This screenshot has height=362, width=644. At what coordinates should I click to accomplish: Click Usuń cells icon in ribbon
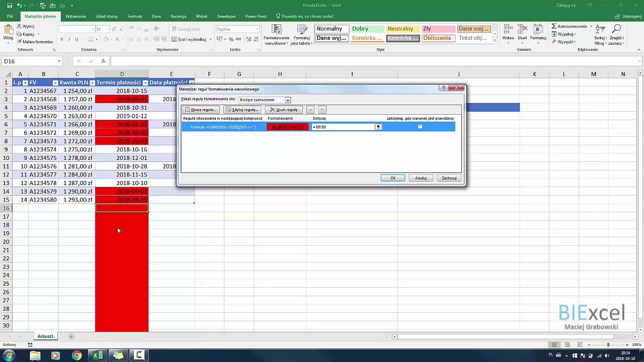pyautogui.click(x=523, y=29)
